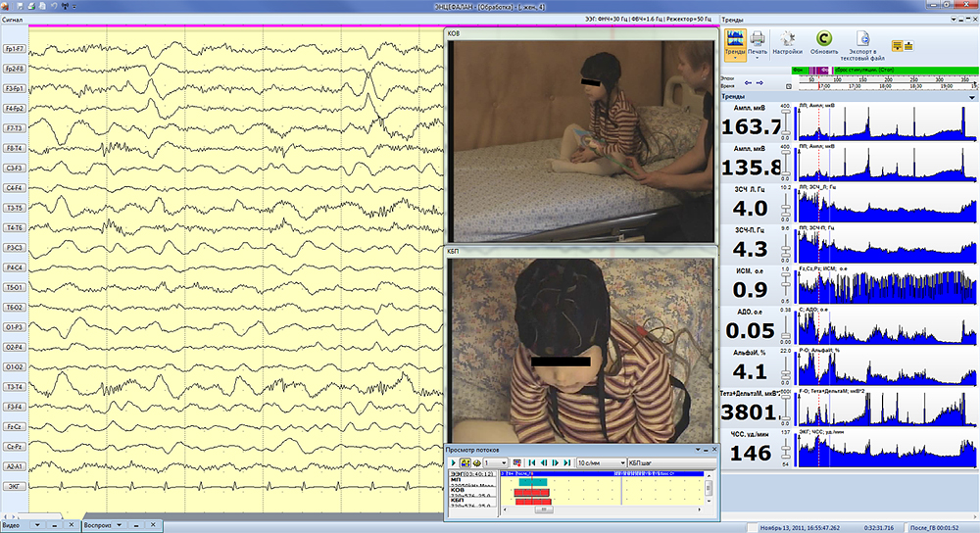Toggle the expand-rows icon in Trends toolbar
Viewport: 980px width, 533px height.
[897, 46]
